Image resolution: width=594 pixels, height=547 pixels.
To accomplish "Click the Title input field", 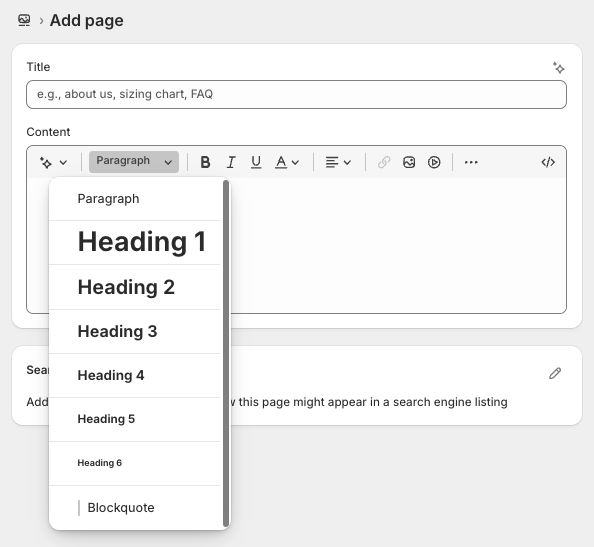I will click(x=296, y=94).
